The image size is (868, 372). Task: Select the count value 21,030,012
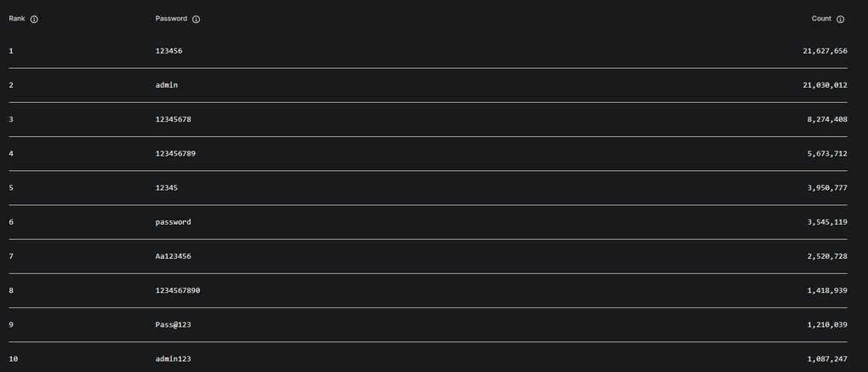pos(825,85)
